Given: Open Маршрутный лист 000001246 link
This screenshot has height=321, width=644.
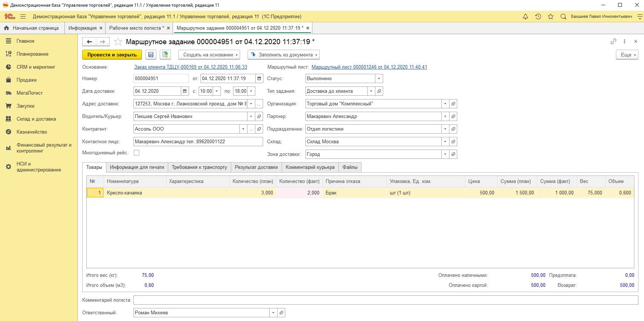Looking at the screenshot, I should tap(369, 67).
